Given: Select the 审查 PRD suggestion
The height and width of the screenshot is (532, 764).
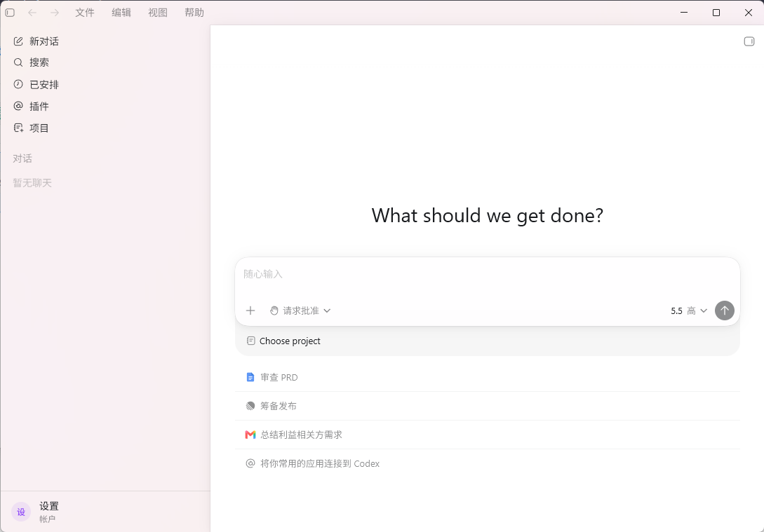Looking at the screenshot, I should (488, 377).
